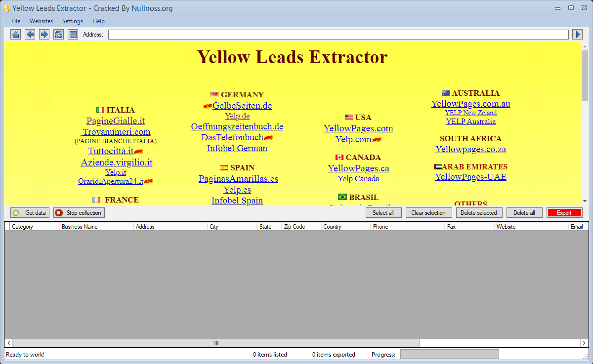Screen dimensions: 593x364
Task: Open the Yelp.es link
Action: (x=237, y=190)
